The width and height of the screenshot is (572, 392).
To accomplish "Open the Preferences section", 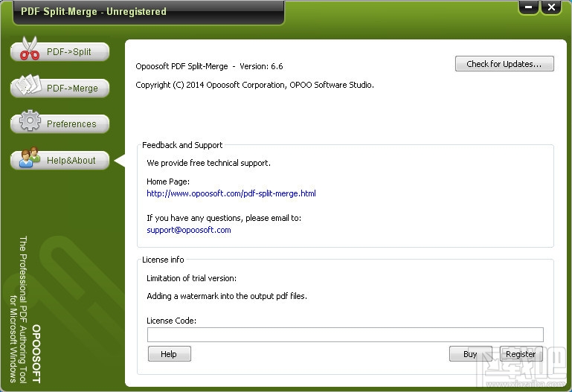I will point(60,123).
